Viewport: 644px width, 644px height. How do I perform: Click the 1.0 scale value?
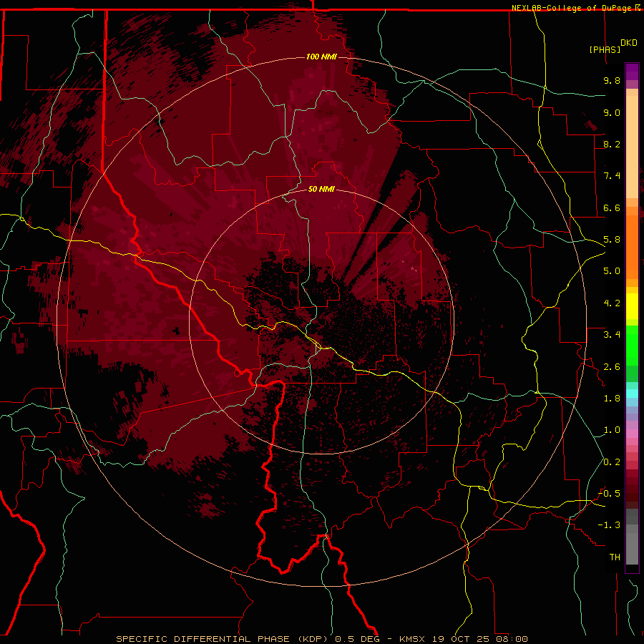click(x=612, y=430)
